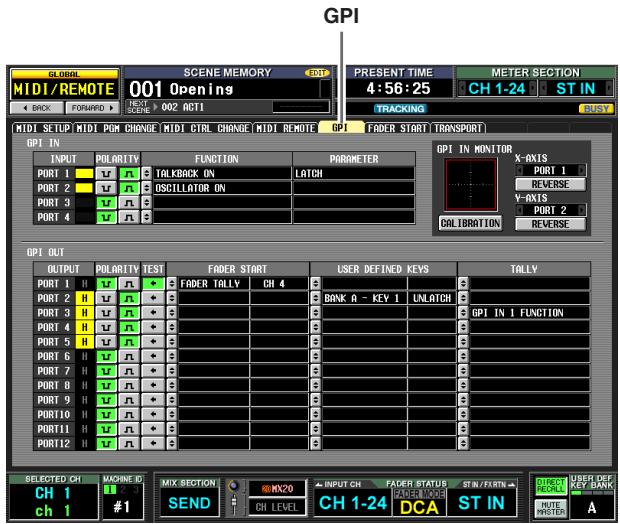The width and height of the screenshot is (620, 524).
Task: Toggle Y-AXIS REVERSE
Action: click(x=550, y=224)
